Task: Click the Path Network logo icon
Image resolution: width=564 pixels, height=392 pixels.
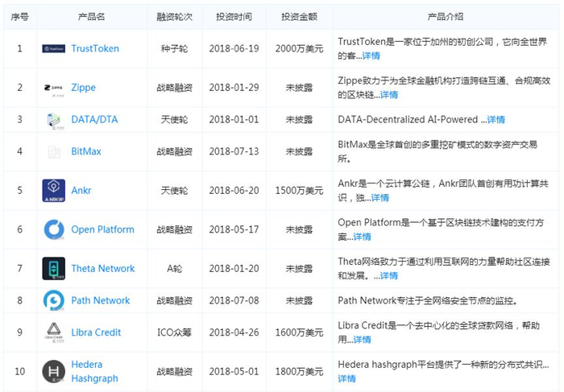Action: (54, 300)
